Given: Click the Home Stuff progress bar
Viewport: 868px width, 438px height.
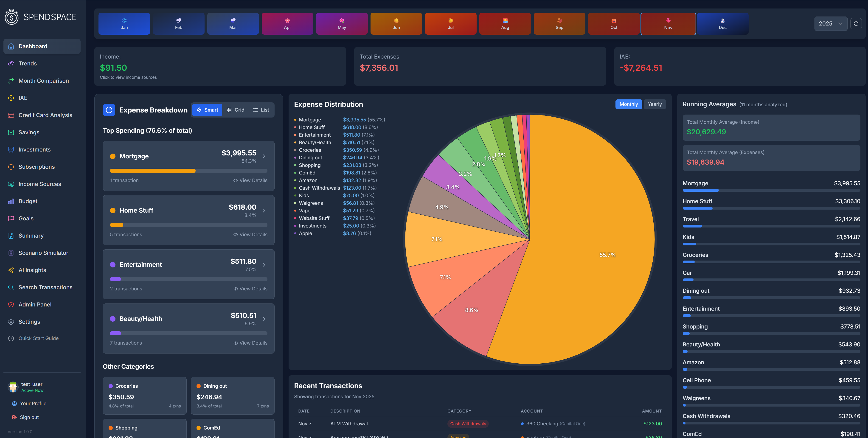Looking at the screenshot, I should click(188, 225).
